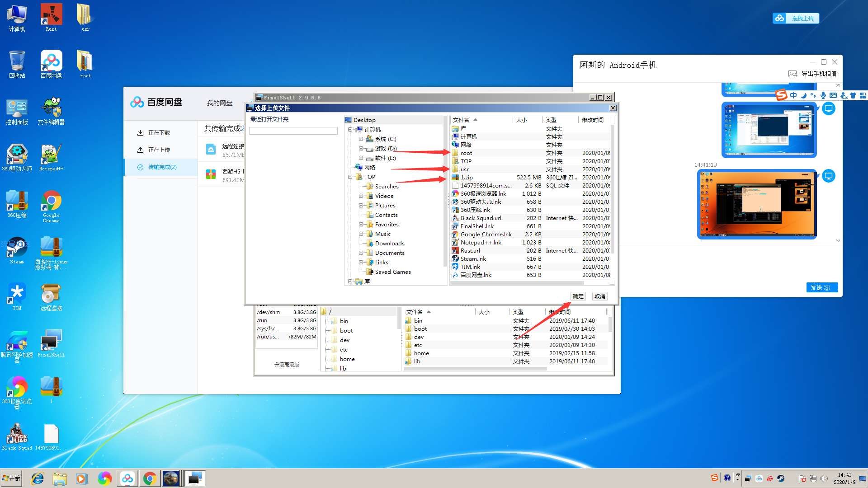The height and width of the screenshot is (488, 868).
Task: Expand the Favorites folder node
Action: [x=361, y=225]
